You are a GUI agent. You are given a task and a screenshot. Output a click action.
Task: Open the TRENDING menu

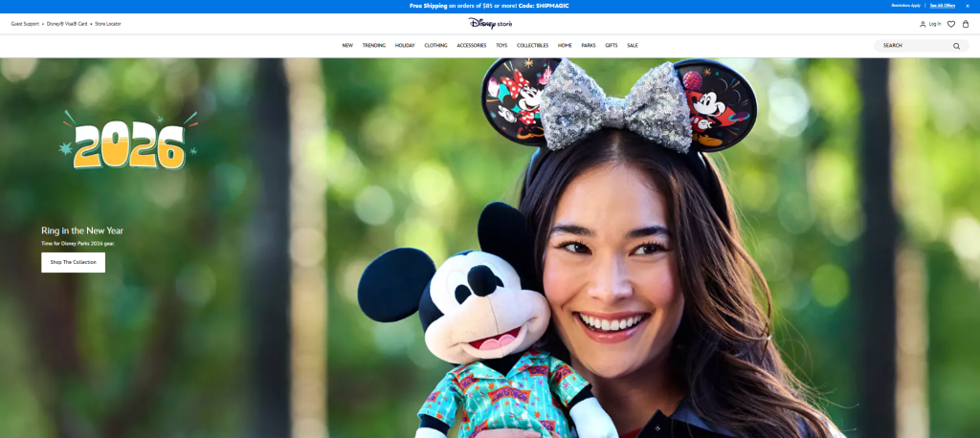(374, 46)
